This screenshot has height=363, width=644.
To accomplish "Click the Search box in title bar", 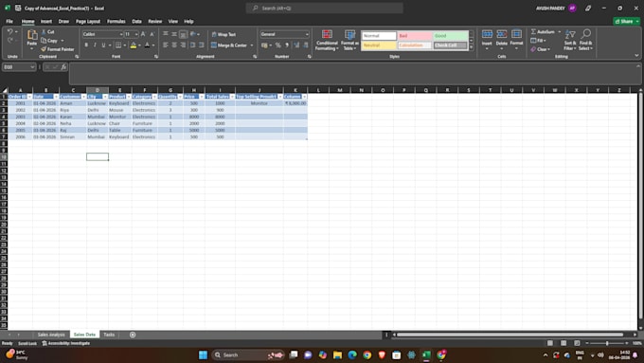I will [325, 8].
